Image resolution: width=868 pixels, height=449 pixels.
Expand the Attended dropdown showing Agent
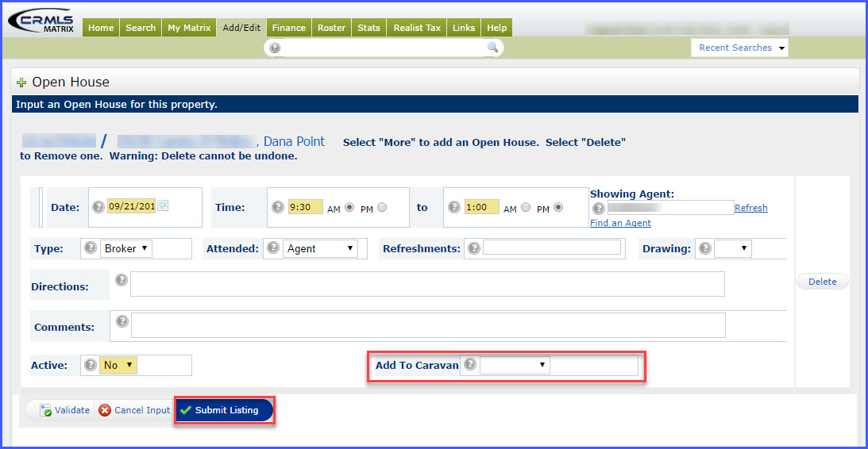tap(320, 248)
